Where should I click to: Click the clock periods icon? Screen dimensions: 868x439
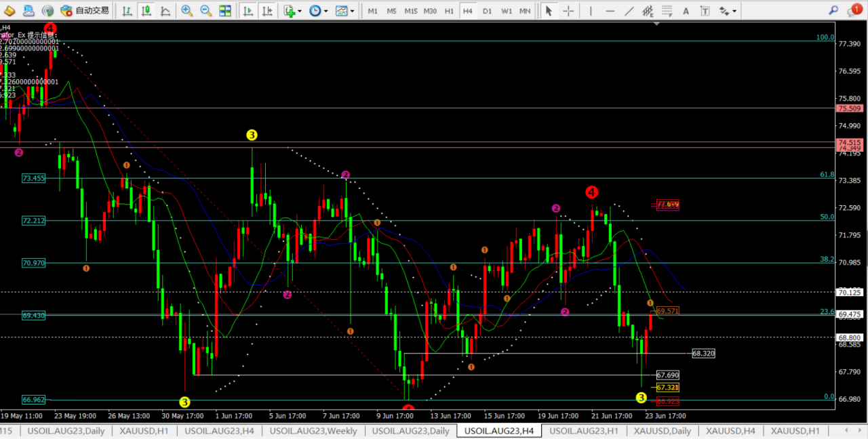315,11
